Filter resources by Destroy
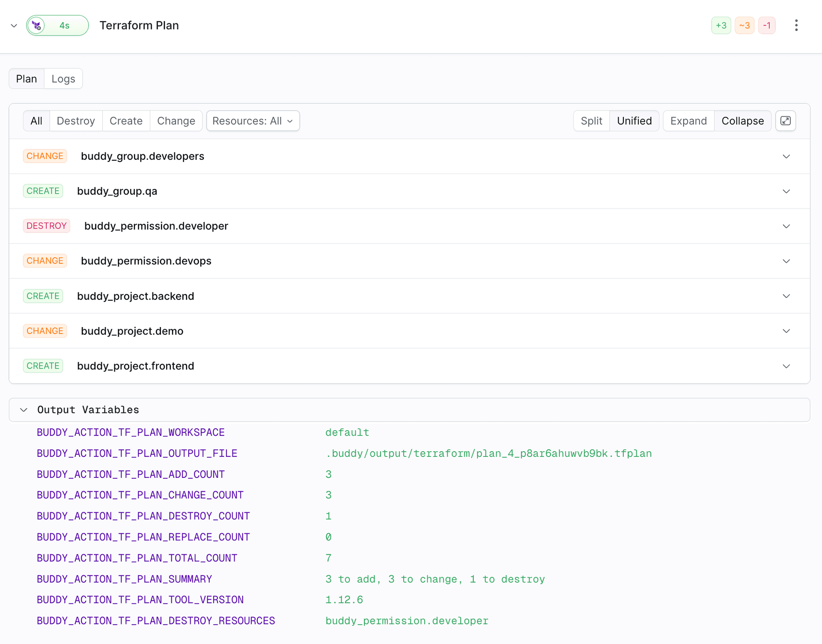Image resolution: width=822 pixels, height=644 pixels. point(76,121)
